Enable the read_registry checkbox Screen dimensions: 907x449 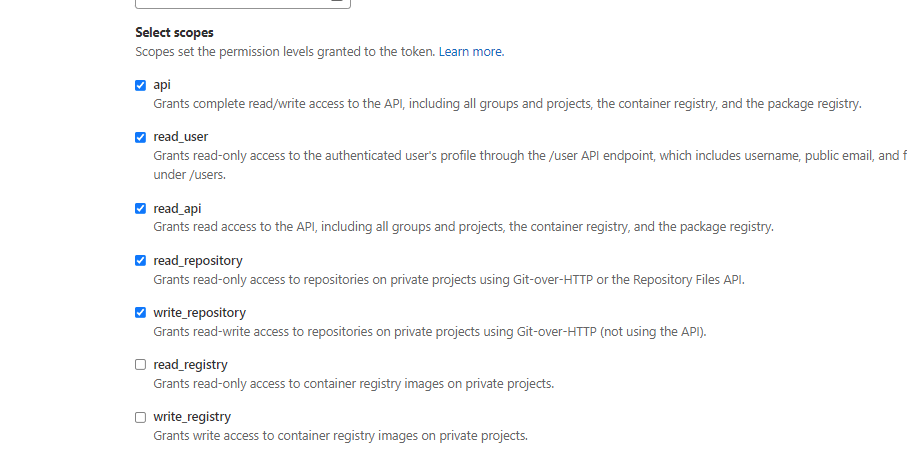pos(141,365)
